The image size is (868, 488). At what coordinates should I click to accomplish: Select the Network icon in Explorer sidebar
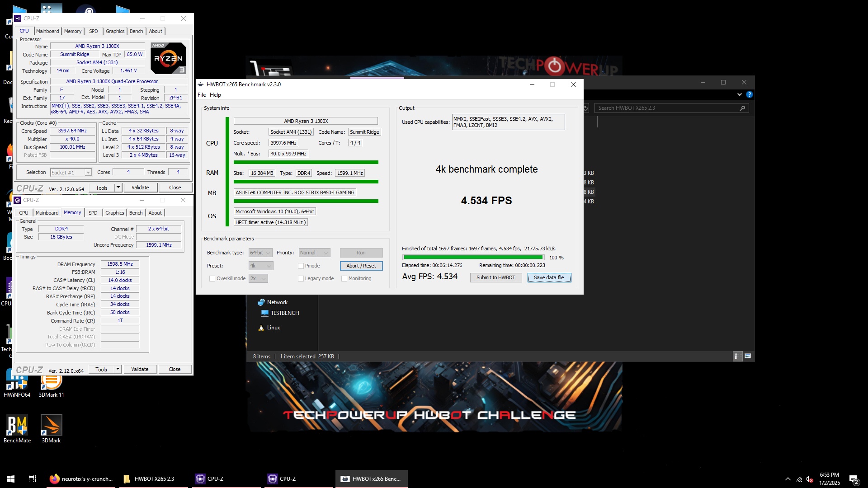click(261, 302)
